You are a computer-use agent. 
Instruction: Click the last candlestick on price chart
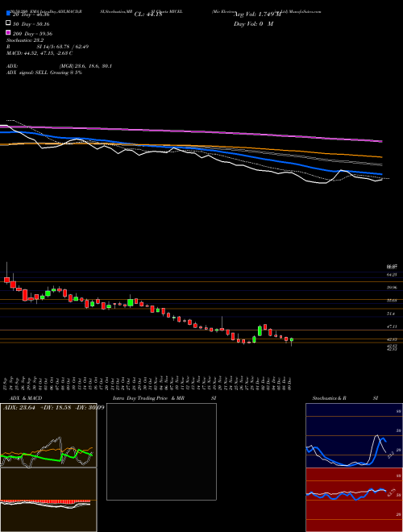[292, 340]
